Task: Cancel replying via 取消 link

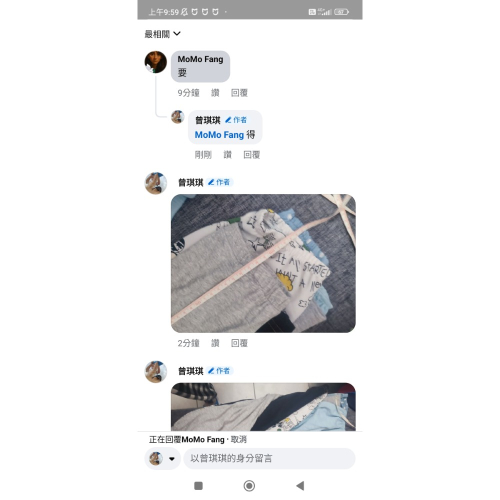Action: (x=239, y=439)
